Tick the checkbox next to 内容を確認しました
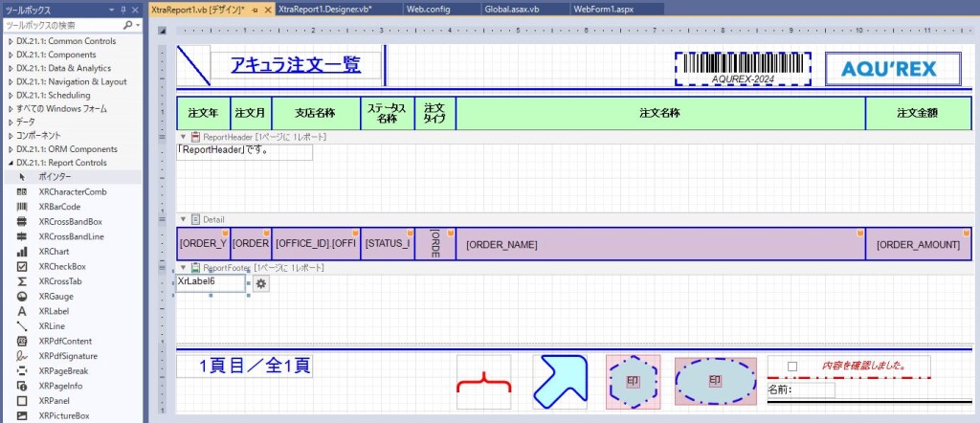The width and height of the screenshot is (980, 423). pos(791,367)
